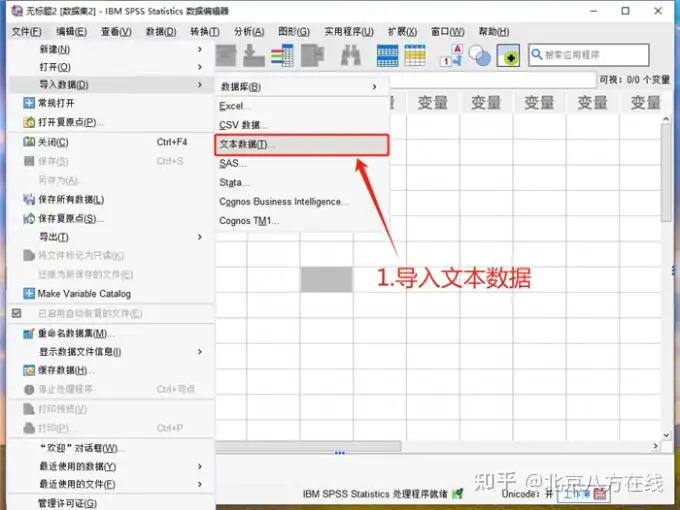Click the overlapping circles Use Sets icon
This screenshot has height=510, width=680.
click(x=480, y=56)
